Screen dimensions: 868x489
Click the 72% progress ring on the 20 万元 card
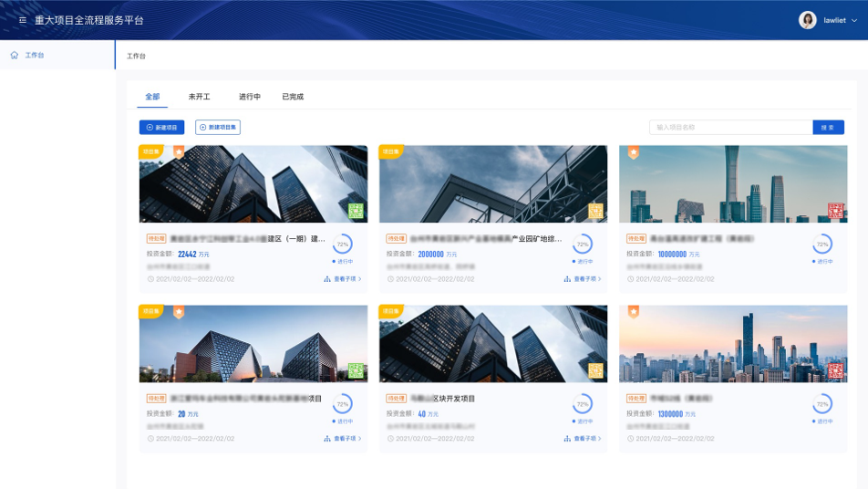(343, 404)
